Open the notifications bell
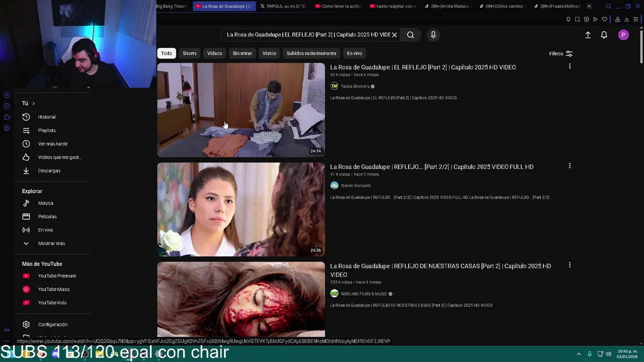Image resolution: width=644 pixels, height=362 pixels. coord(604,35)
